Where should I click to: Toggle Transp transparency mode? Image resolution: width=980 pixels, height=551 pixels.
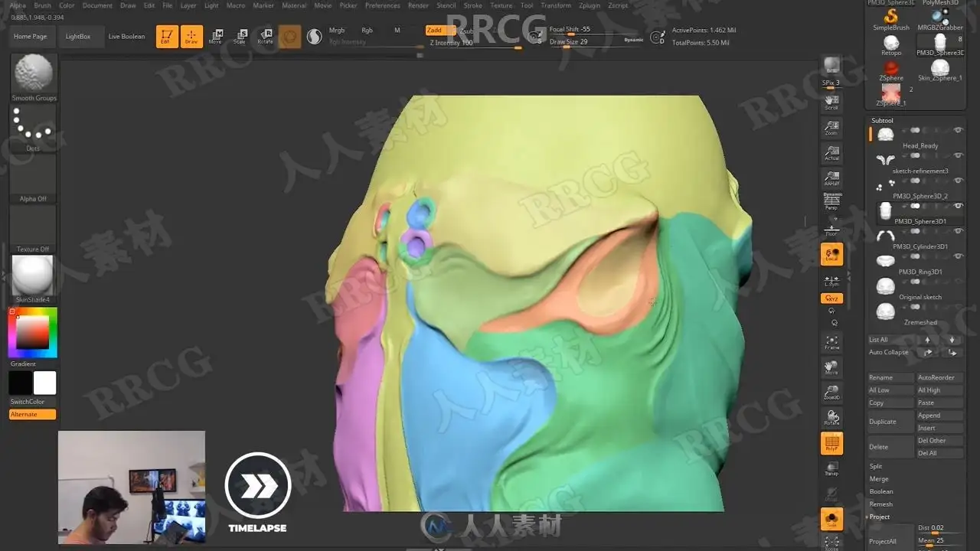[x=831, y=468]
